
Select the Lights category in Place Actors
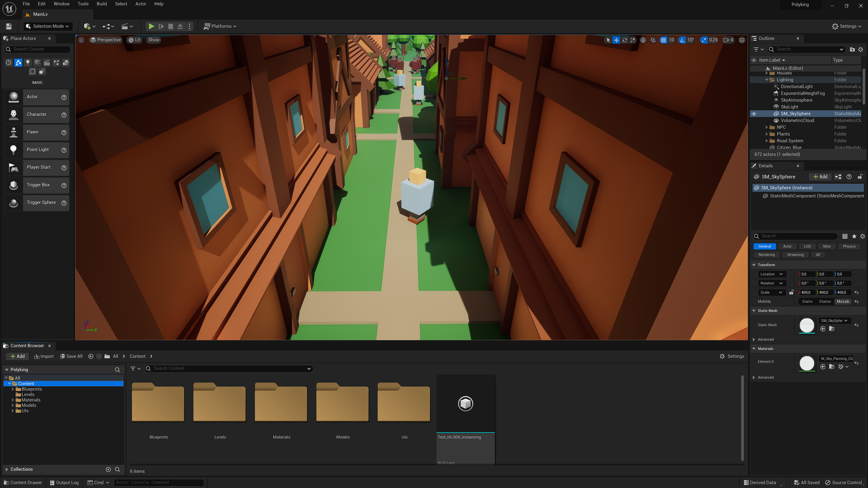pos(28,62)
